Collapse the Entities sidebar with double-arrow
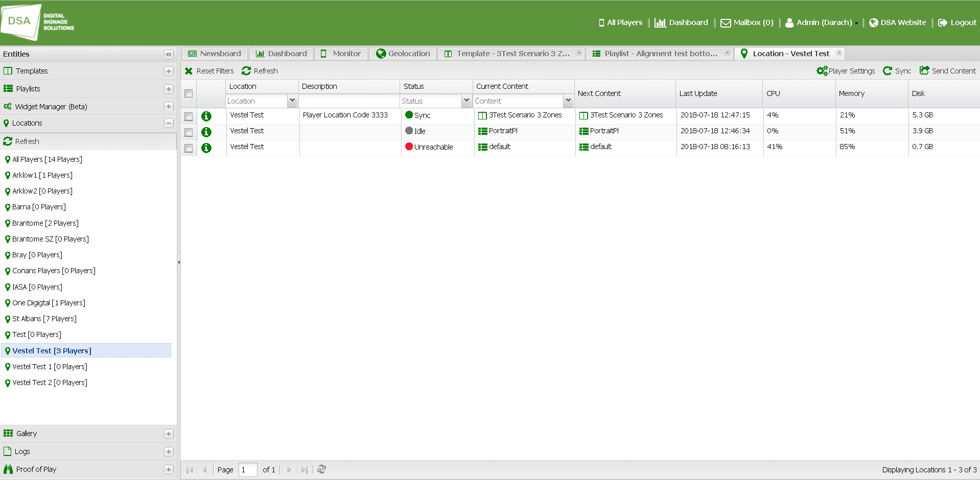Image resolution: width=980 pixels, height=480 pixels. (169, 54)
